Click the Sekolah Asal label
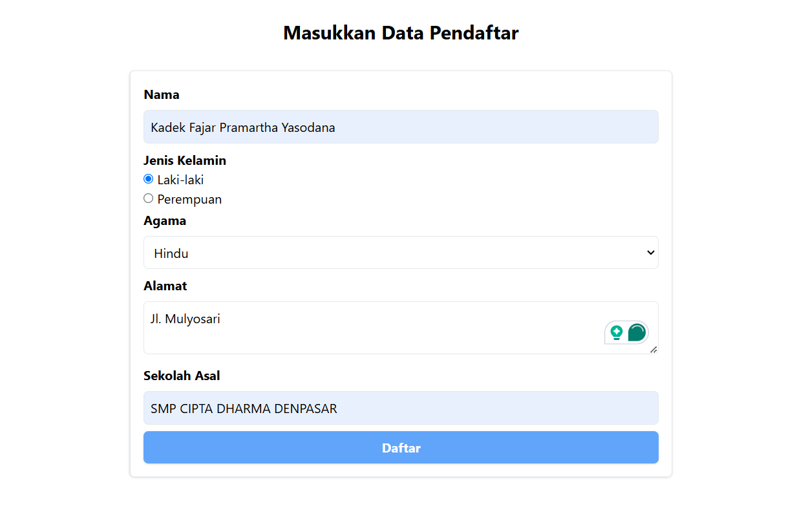This screenshot has width=786, height=532. (182, 376)
